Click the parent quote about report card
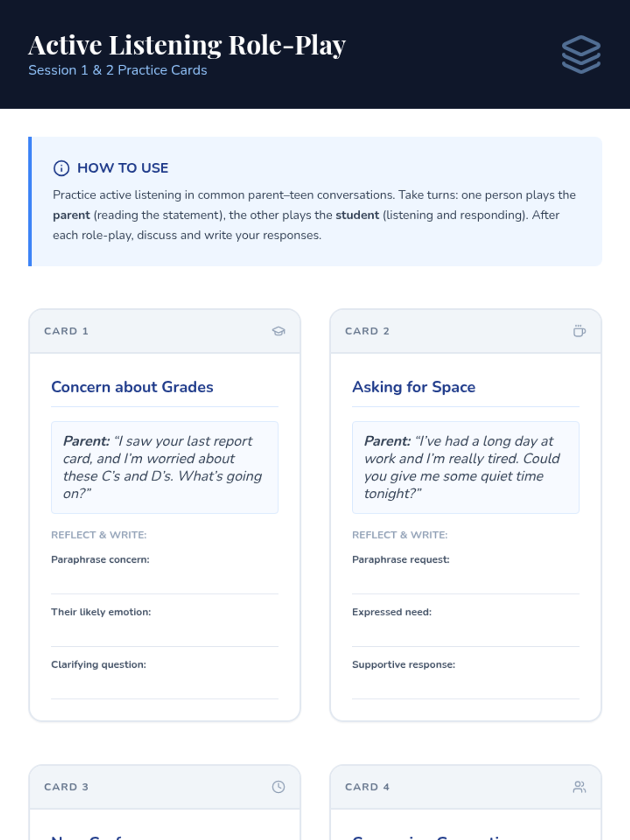 click(164, 467)
